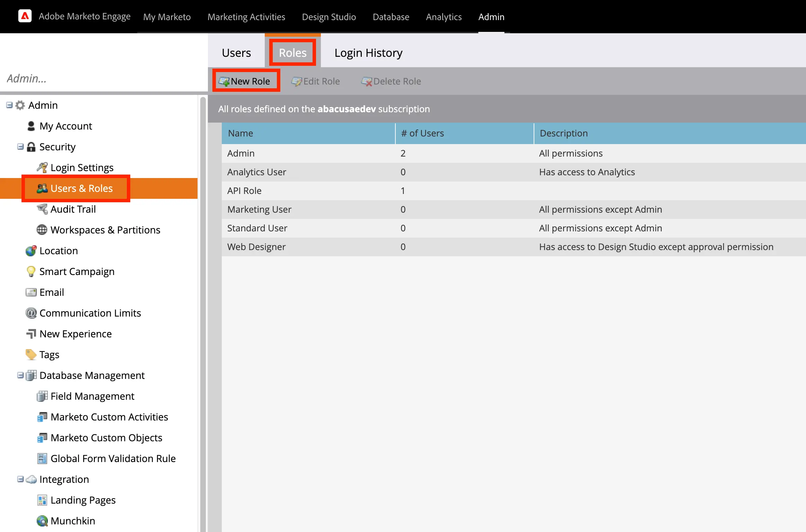Click the Tags label icon
Viewport: 806px width, 532px height.
coord(31,355)
